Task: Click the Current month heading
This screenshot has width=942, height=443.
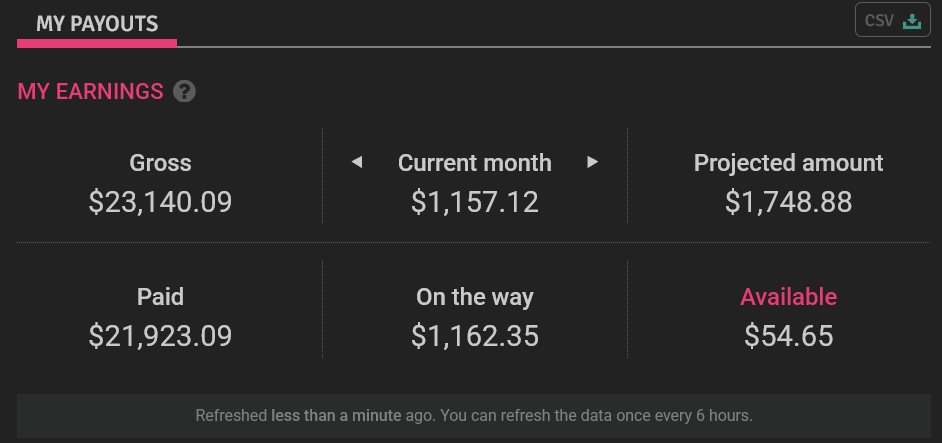Action: pos(475,163)
